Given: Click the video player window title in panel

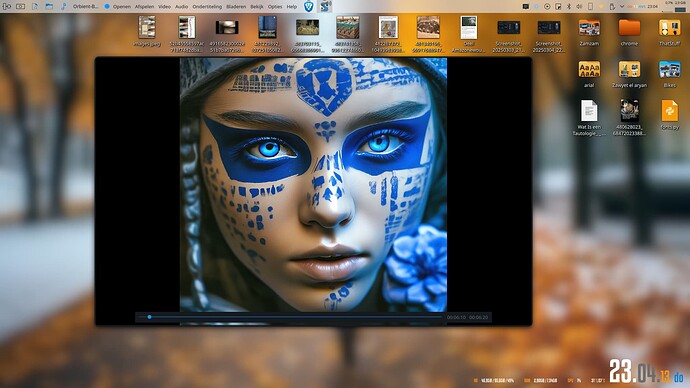Looking at the screenshot, I should coord(85,7).
